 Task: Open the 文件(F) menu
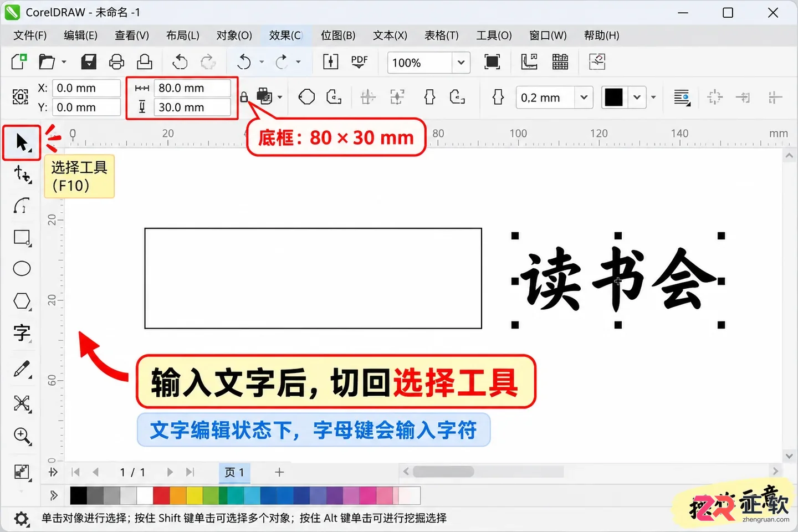(30, 35)
